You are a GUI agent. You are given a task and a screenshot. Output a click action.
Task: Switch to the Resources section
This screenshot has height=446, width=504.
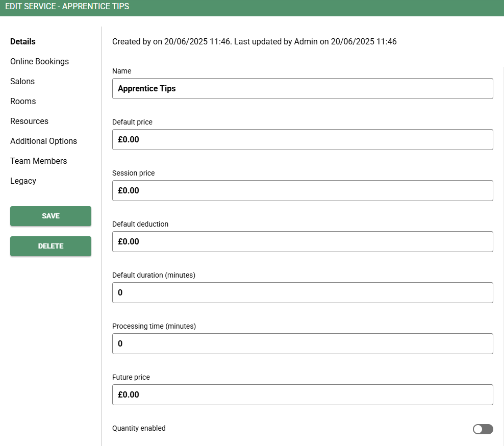click(29, 121)
